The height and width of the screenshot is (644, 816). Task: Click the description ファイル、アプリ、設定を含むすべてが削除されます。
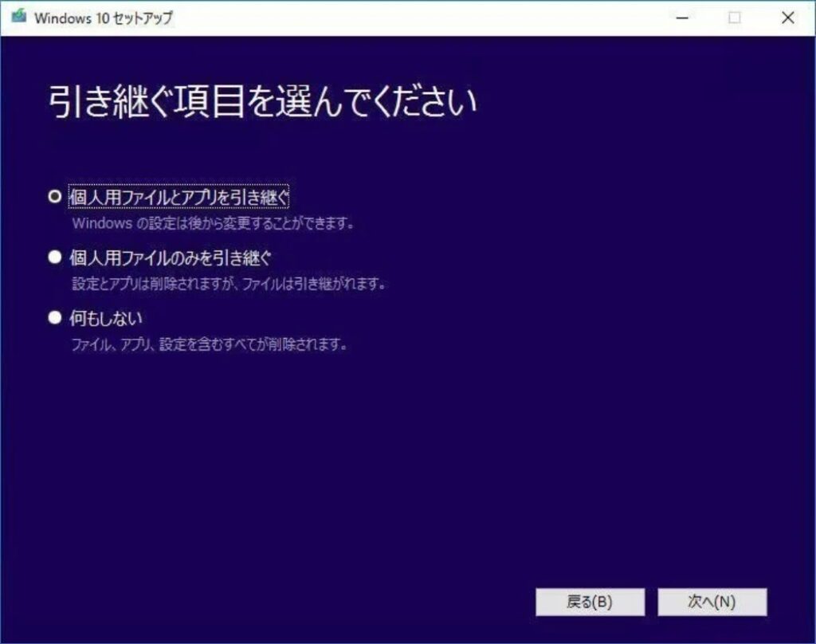(x=210, y=344)
